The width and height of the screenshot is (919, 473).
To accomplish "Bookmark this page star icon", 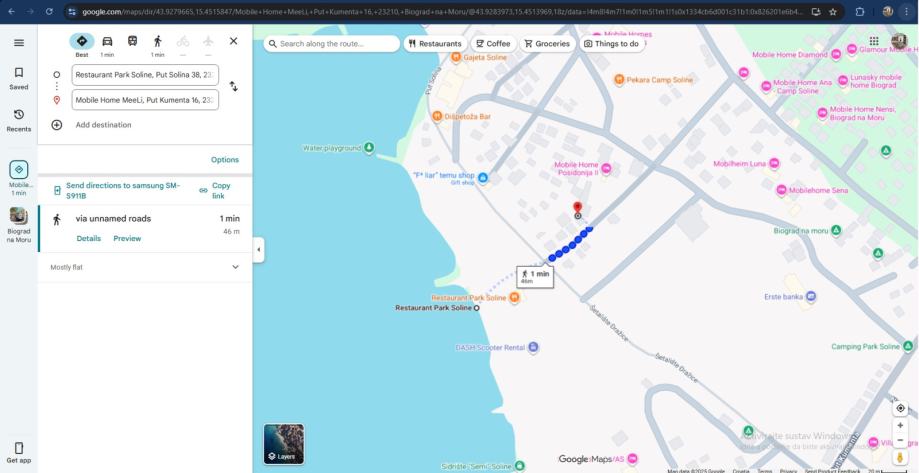I will point(833,12).
